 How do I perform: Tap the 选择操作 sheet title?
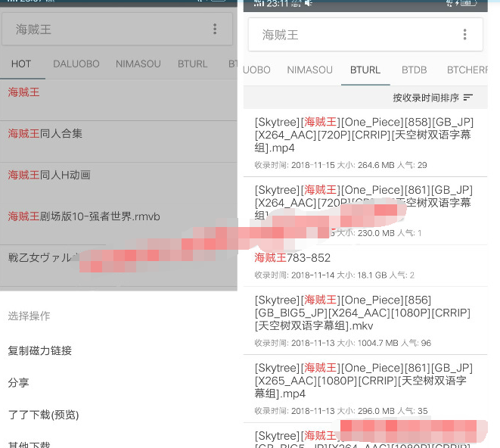click(29, 316)
